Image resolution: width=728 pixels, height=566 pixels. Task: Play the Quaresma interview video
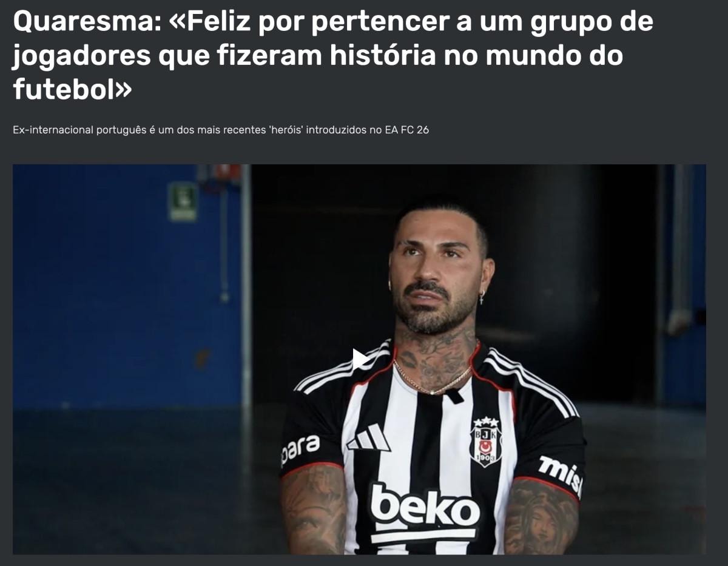(x=360, y=359)
